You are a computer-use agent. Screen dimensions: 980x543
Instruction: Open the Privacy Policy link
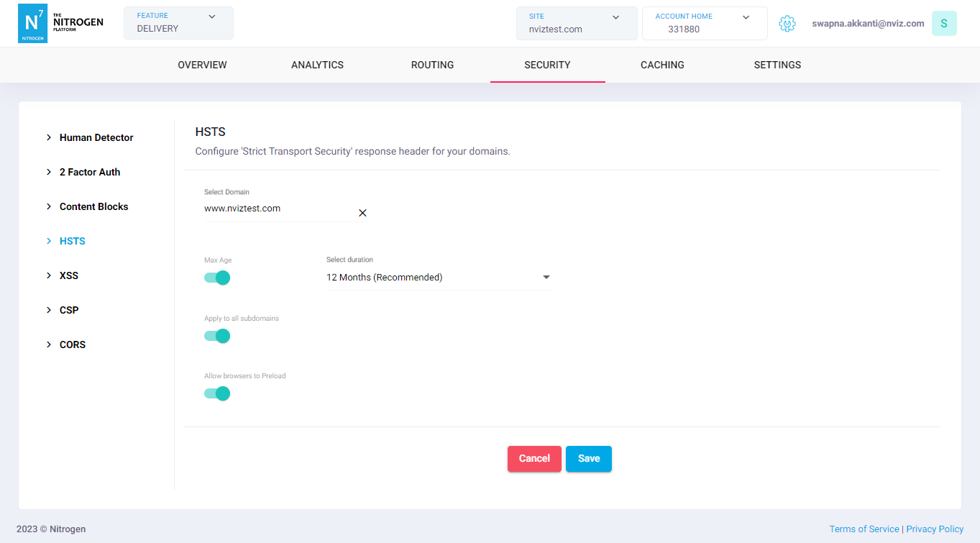coord(935,529)
